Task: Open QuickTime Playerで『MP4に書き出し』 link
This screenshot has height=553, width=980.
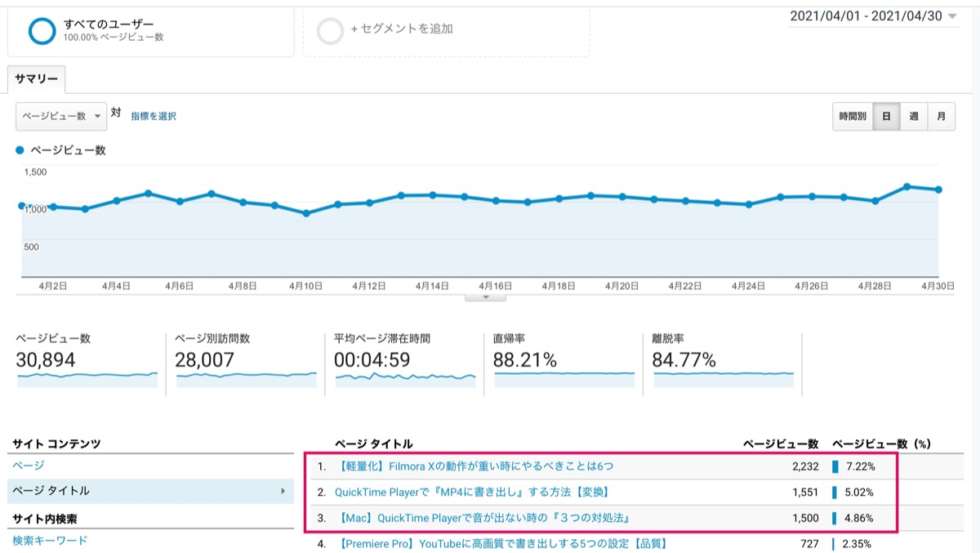Action: (472, 492)
